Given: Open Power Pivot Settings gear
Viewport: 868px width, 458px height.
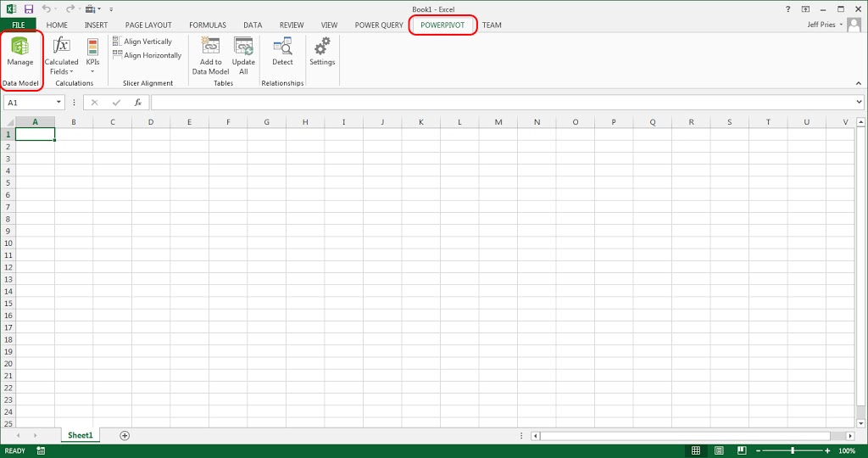Looking at the screenshot, I should (x=322, y=53).
